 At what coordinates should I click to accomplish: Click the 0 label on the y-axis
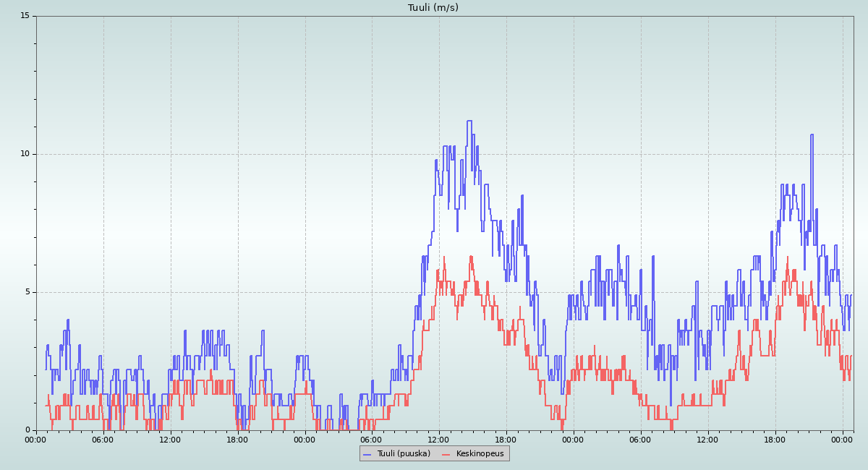click(x=27, y=430)
